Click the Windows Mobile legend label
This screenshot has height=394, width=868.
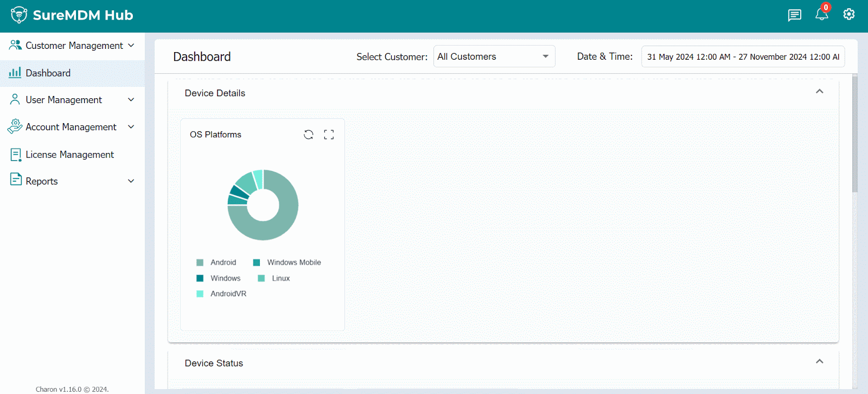pyautogui.click(x=294, y=263)
